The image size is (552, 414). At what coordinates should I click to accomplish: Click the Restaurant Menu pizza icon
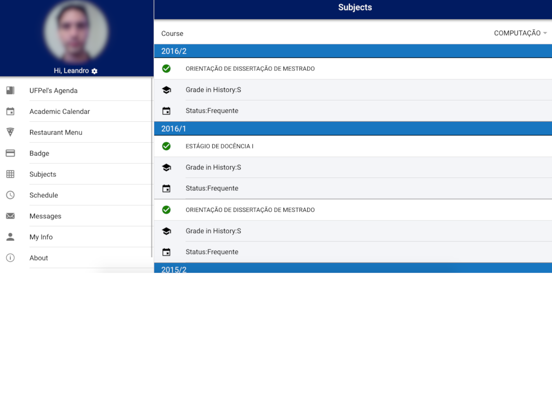(10, 132)
